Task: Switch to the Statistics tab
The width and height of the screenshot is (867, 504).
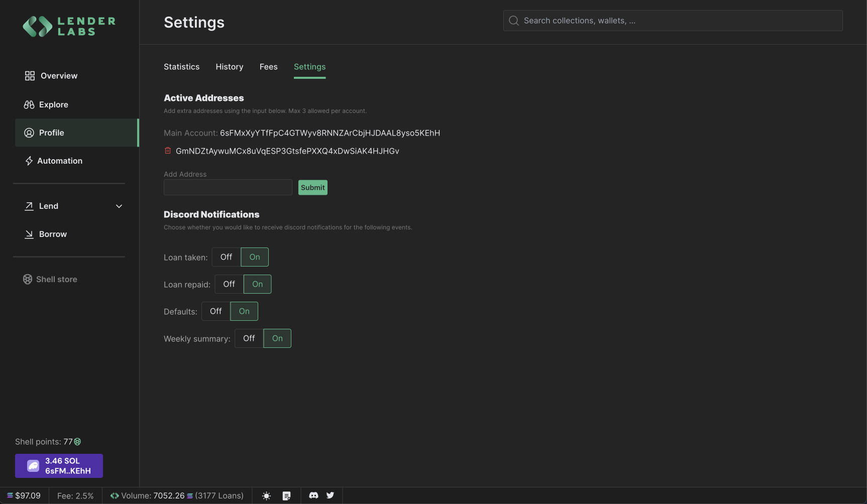Action: (181, 67)
